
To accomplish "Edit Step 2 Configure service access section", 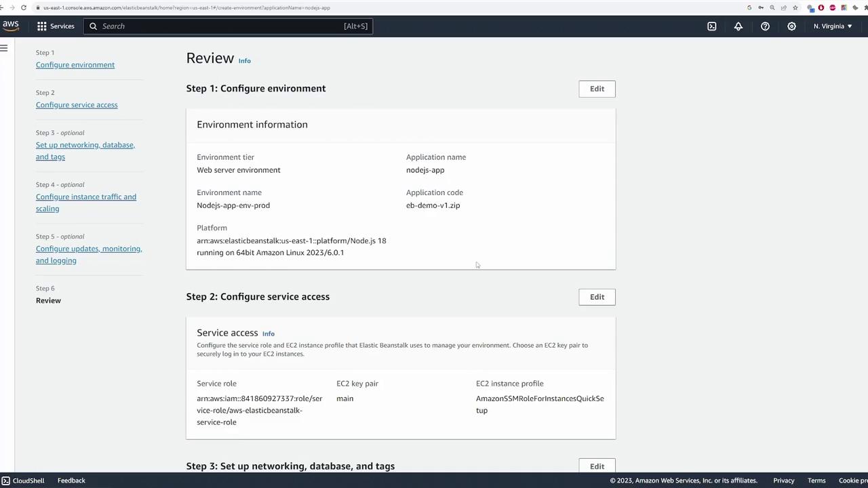I will (597, 297).
